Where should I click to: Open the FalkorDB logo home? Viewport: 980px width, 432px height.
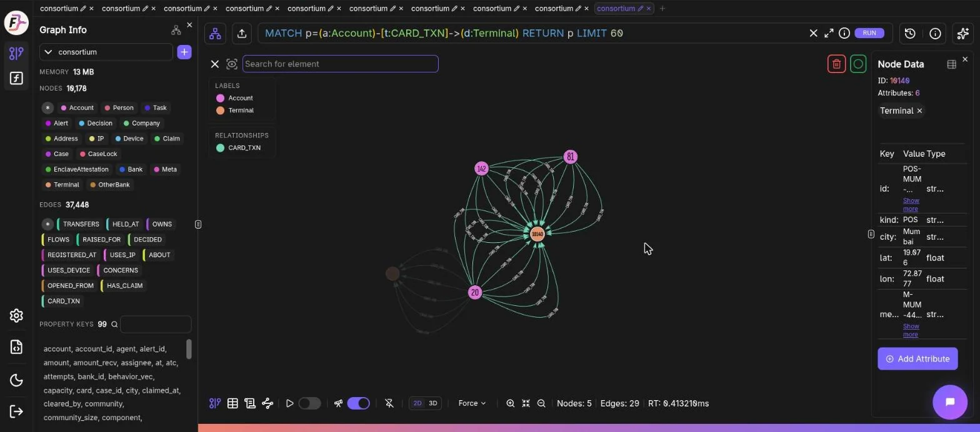click(16, 23)
